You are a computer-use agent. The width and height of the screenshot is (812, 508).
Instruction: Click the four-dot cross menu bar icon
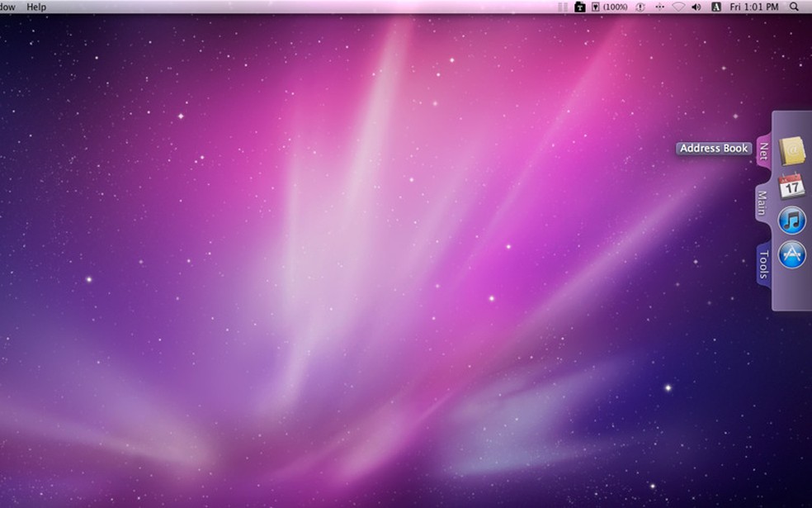coord(659,7)
